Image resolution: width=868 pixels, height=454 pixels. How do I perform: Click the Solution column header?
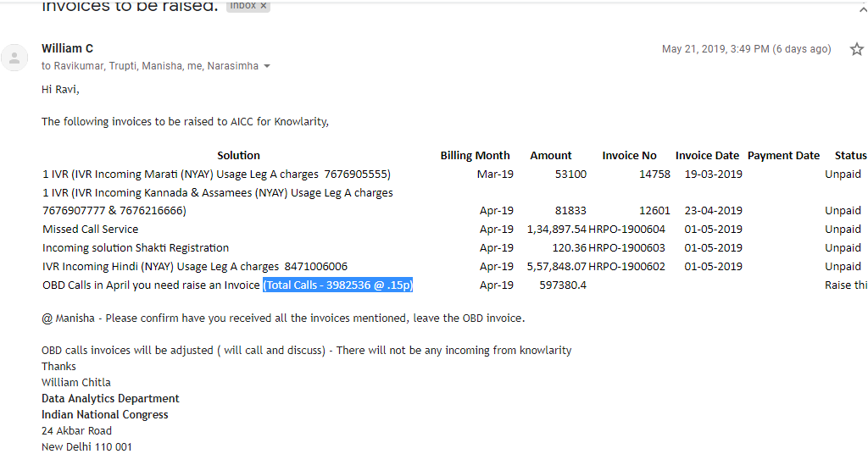(x=238, y=156)
